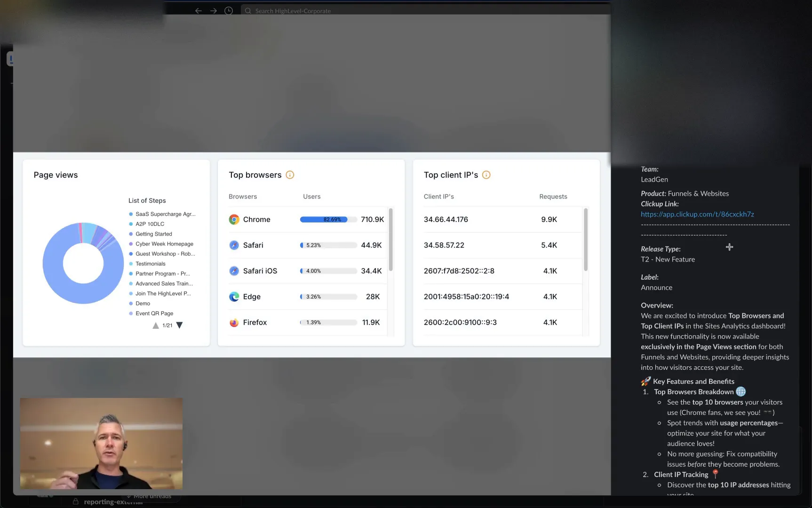This screenshot has height=508, width=812.
Task: Click the 9.9K requests value
Action: pos(549,219)
